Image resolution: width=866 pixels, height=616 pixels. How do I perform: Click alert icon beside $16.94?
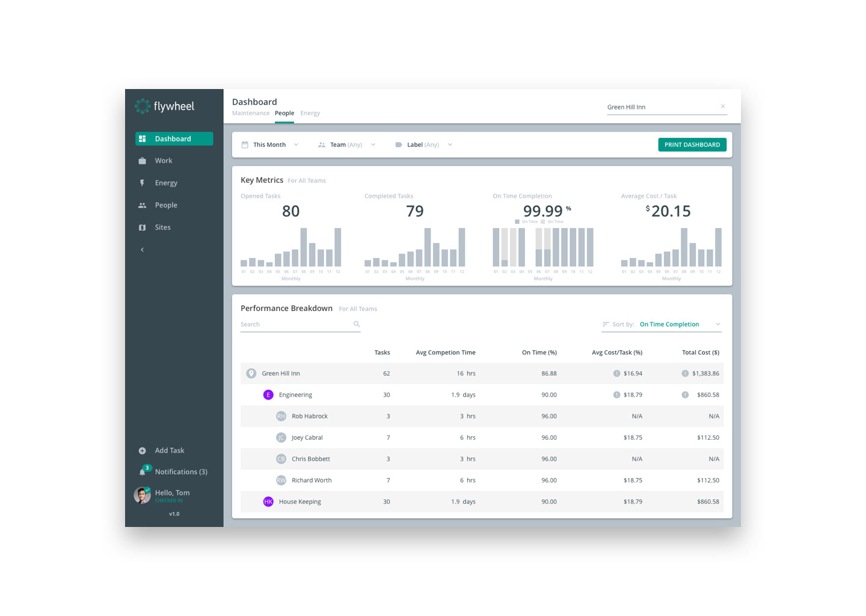[616, 374]
